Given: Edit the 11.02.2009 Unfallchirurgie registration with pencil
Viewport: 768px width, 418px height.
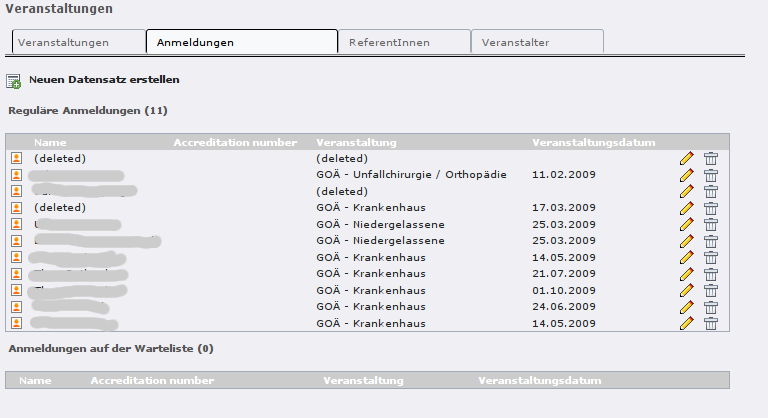Looking at the screenshot, I should (x=686, y=175).
